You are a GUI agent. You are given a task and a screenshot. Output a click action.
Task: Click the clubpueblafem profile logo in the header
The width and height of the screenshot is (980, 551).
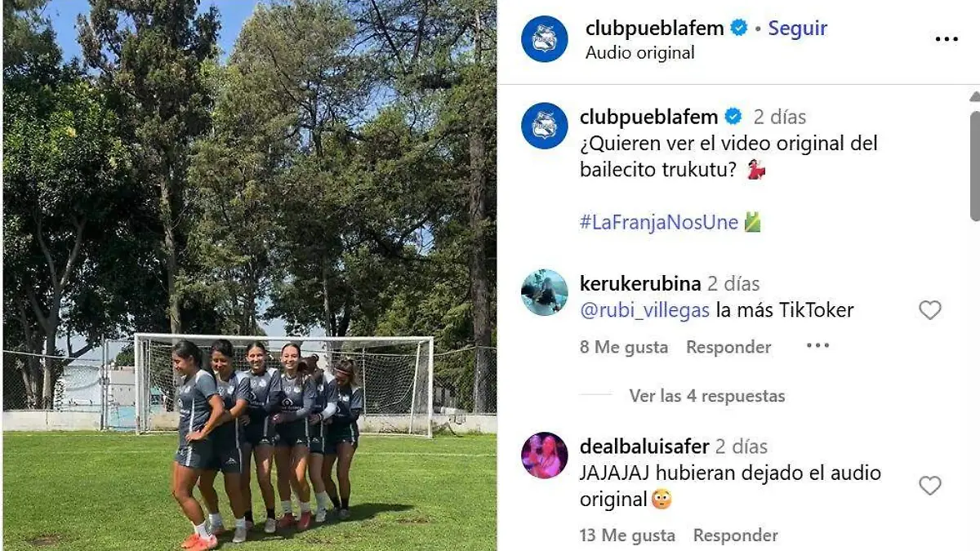coord(545,39)
